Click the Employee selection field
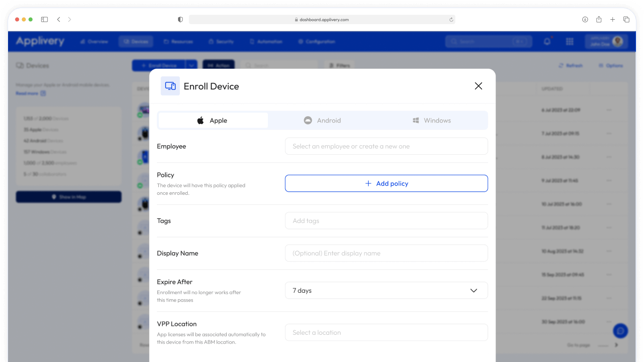Image resolution: width=644 pixels, height=362 pixels. [386, 146]
